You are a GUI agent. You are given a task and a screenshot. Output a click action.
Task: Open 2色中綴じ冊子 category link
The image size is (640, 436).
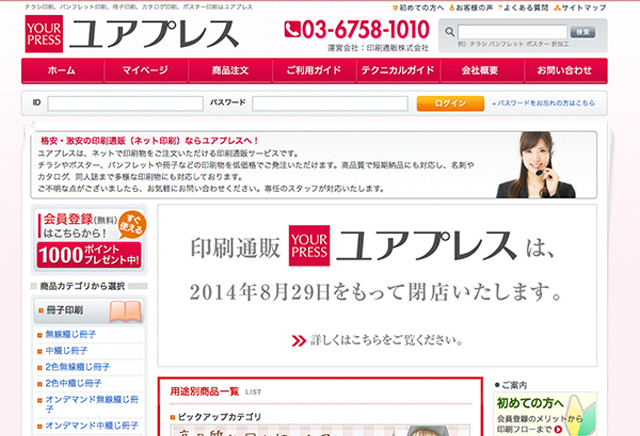[x=73, y=383]
